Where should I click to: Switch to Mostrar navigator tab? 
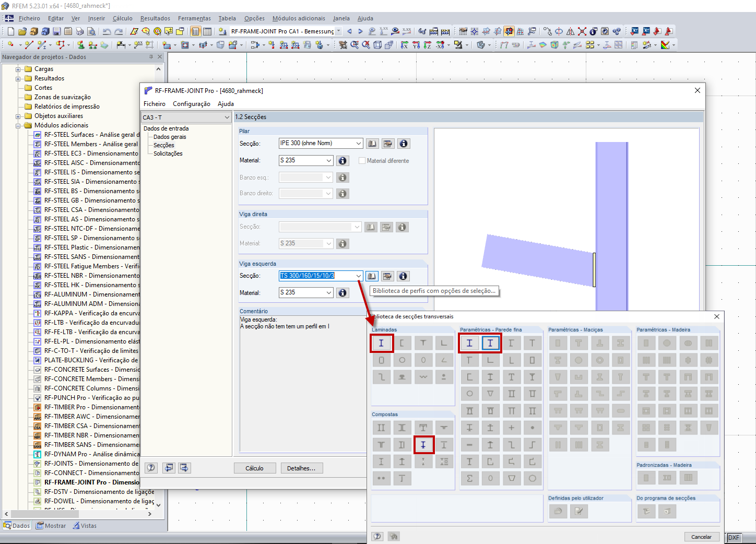(x=51, y=526)
